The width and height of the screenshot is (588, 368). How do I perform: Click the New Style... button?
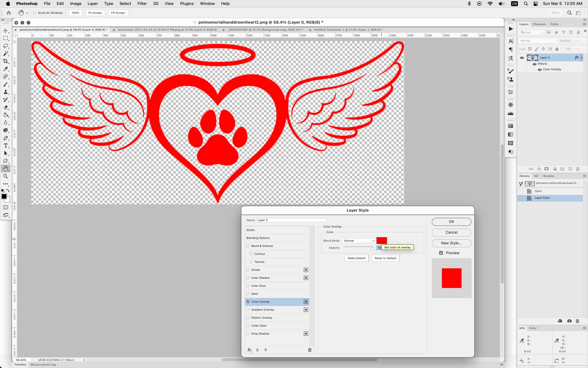pos(451,243)
